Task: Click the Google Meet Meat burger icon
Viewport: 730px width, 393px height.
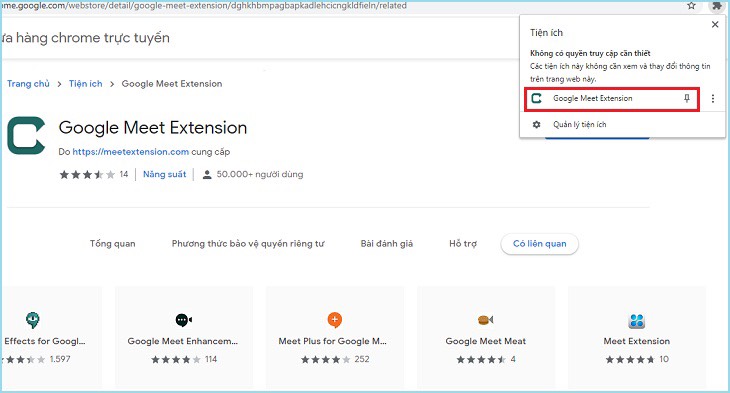Action: click(x=486, y=320)
